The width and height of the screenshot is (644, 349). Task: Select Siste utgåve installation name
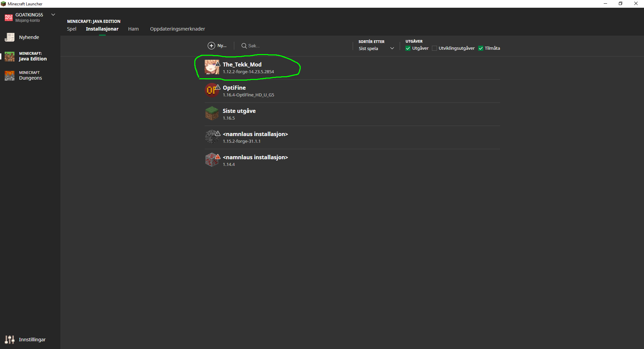coord(239,111)
